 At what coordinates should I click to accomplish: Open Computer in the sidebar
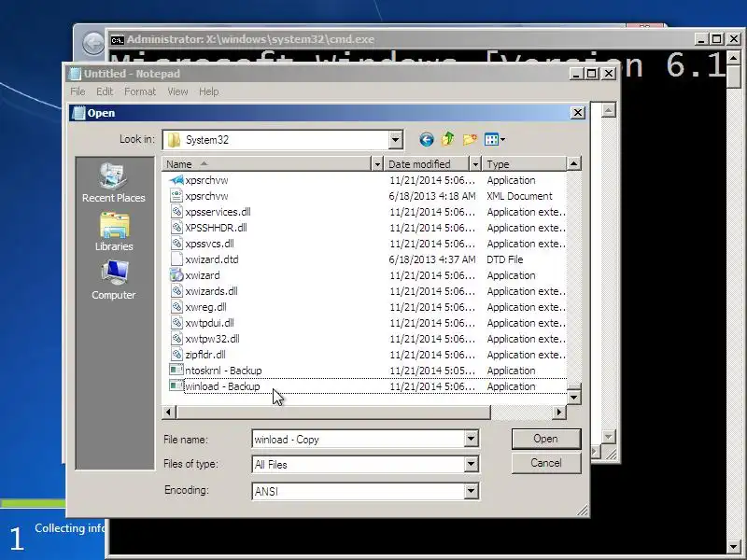[x=113, y=280]
